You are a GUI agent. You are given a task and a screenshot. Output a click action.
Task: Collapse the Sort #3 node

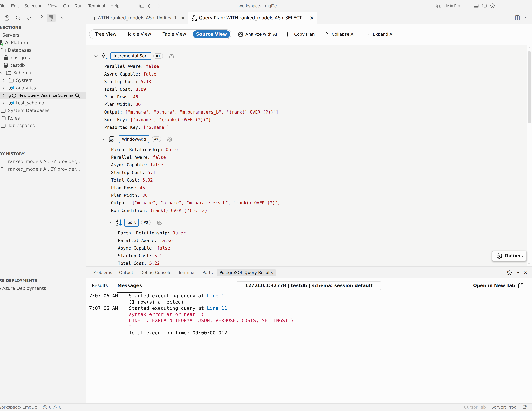click(x=110, y=223)
